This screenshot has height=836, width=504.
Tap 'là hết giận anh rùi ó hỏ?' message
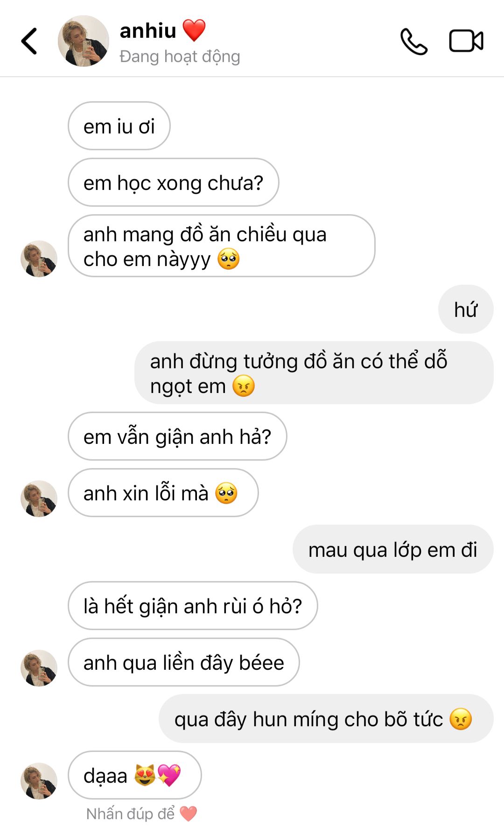coord(192,606)
